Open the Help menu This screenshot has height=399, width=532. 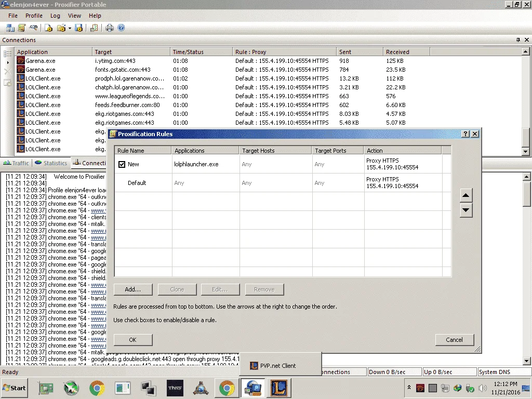[95, 16]
